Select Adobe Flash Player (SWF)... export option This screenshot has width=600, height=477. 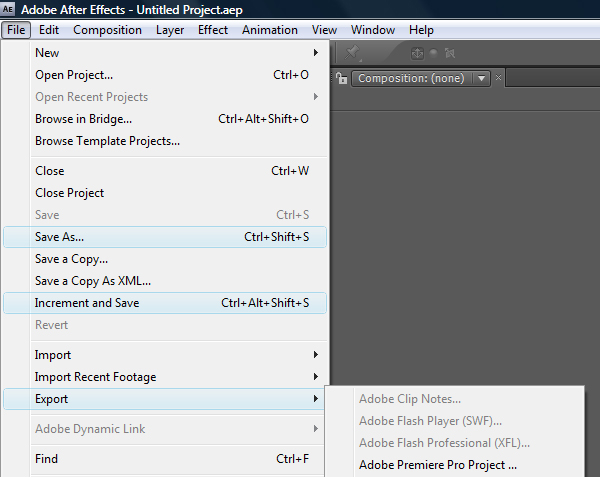(x=455, y=421)
